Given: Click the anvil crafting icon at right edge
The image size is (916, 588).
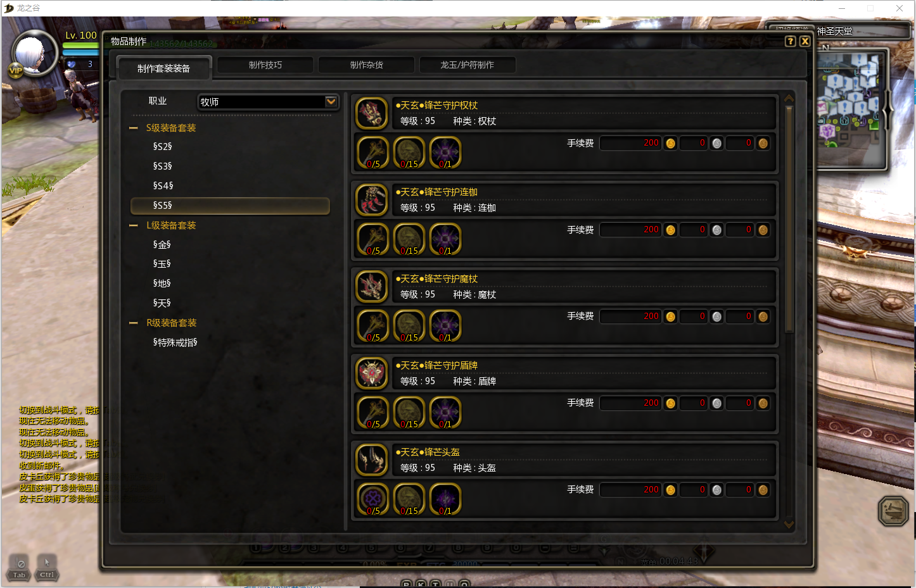Looking at the screenshot, I should click(x=894, y=511).
